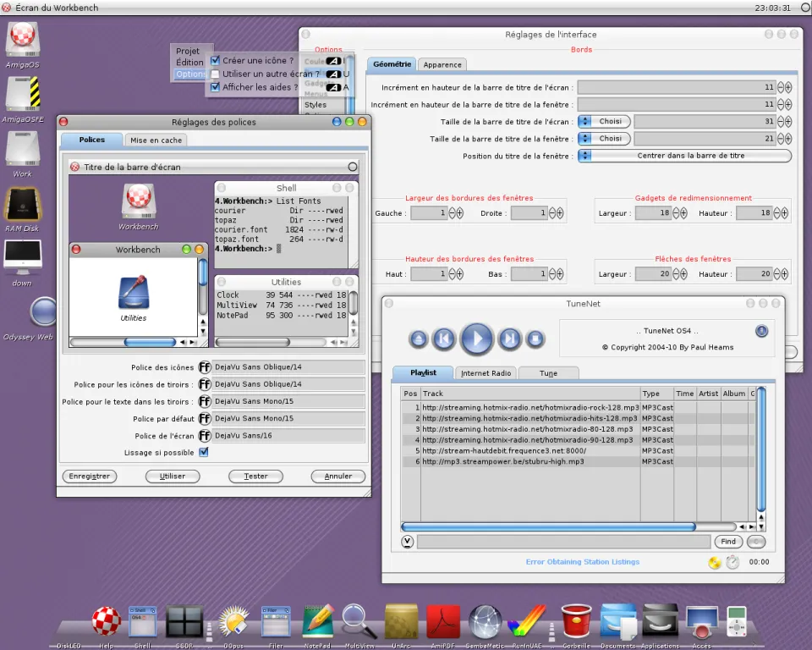Viewport: 812px width, 650px height.
Task: Skip to next track in TuneNet
Action: [x=509, y=339]
